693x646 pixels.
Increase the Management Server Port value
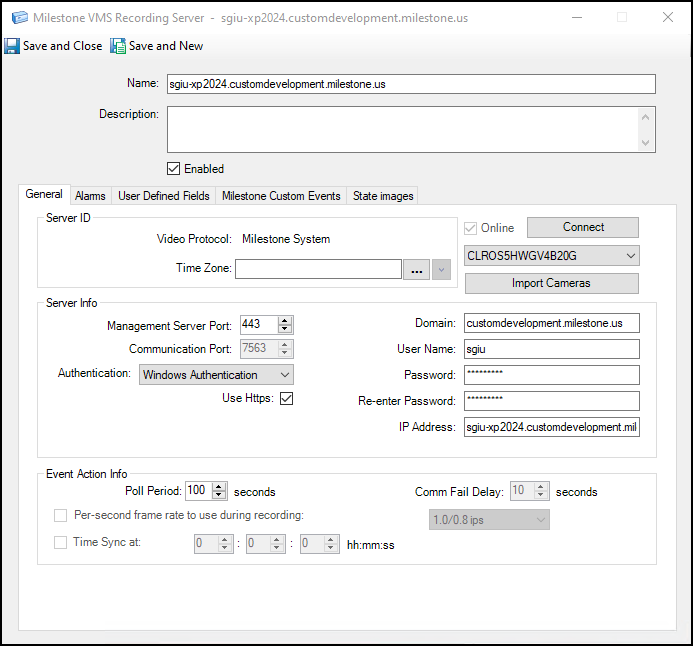click(285, 321)
